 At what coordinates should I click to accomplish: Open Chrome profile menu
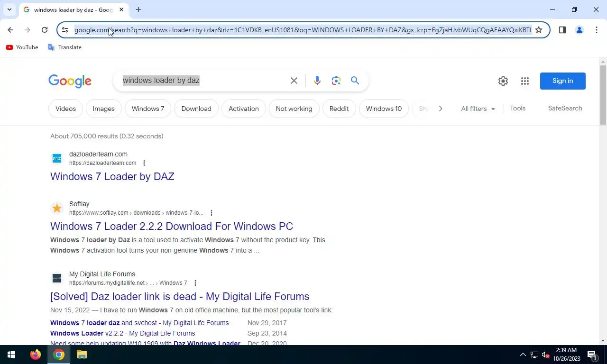[579, 30]
